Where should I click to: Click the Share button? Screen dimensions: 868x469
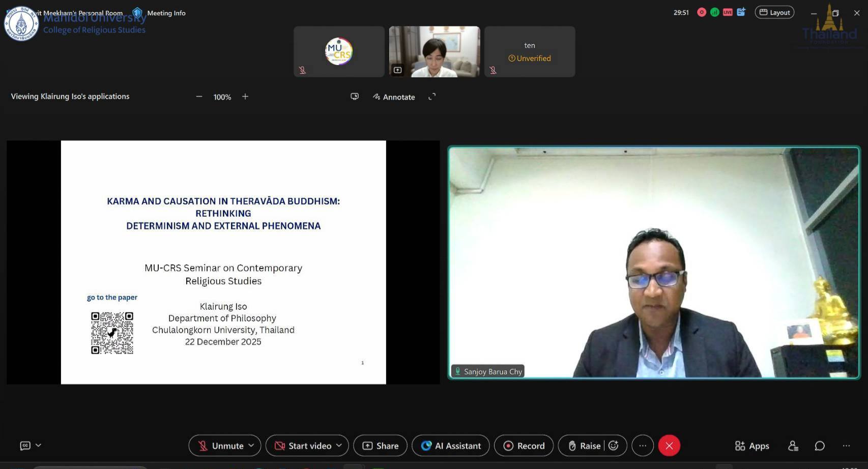point(380,446)
